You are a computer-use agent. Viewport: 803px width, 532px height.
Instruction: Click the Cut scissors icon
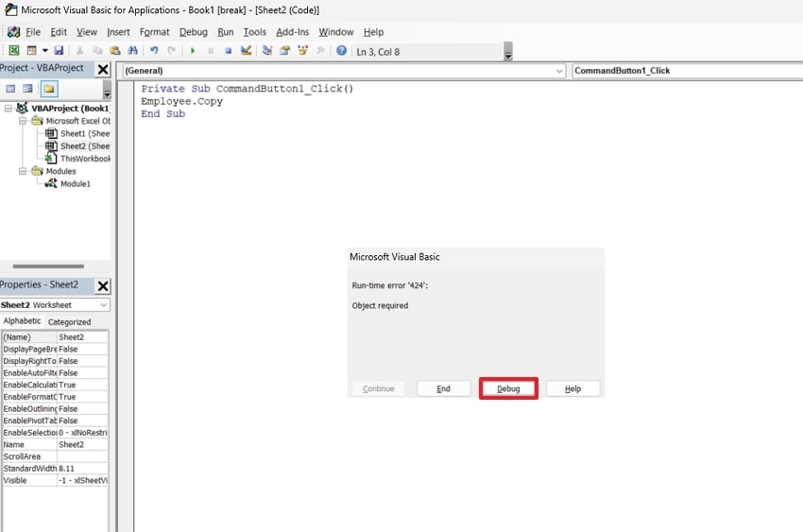pos(79,51)
